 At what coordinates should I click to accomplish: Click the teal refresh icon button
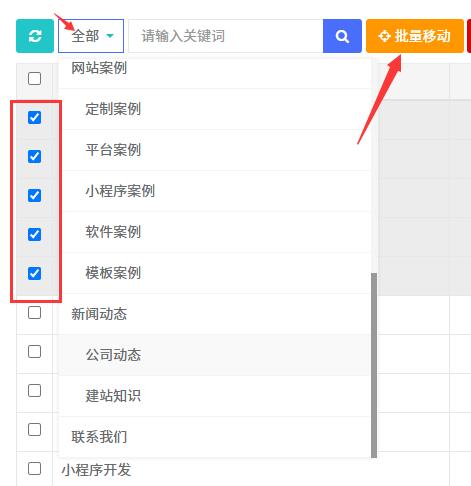(35, 36)
